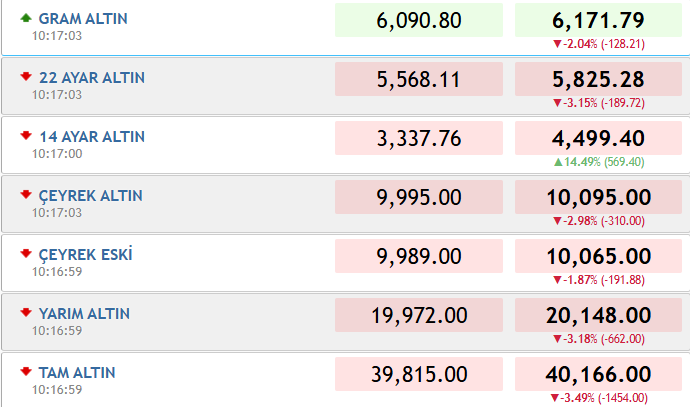Click YARIM ALTIN buy price 19,972.00
This screenshot has width=690, height=407.
click(x=419, y=315)
